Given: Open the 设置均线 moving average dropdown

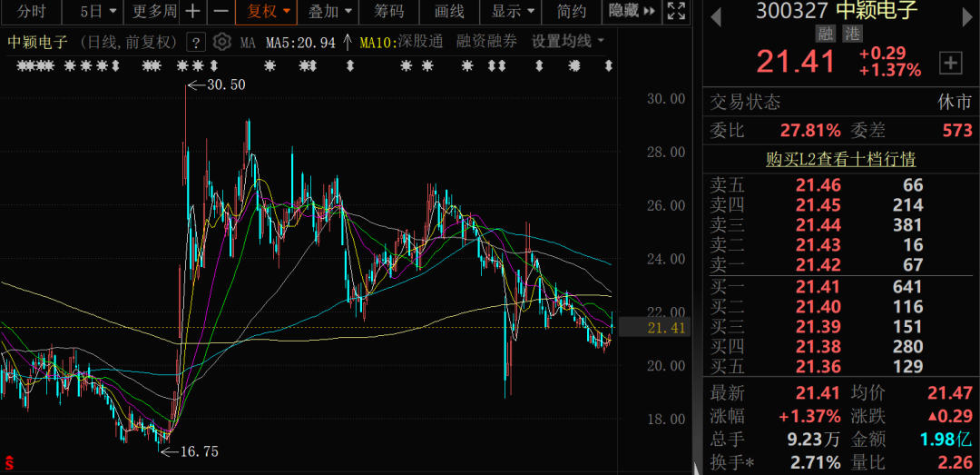Looking at the screenshot, I should click(x=568, y=42).
